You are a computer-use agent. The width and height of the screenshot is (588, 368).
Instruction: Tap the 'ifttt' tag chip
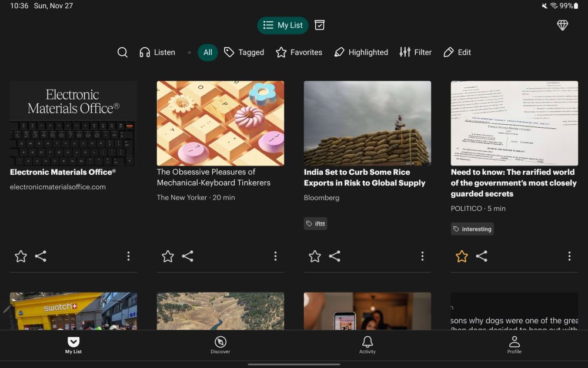coord(316,224)
